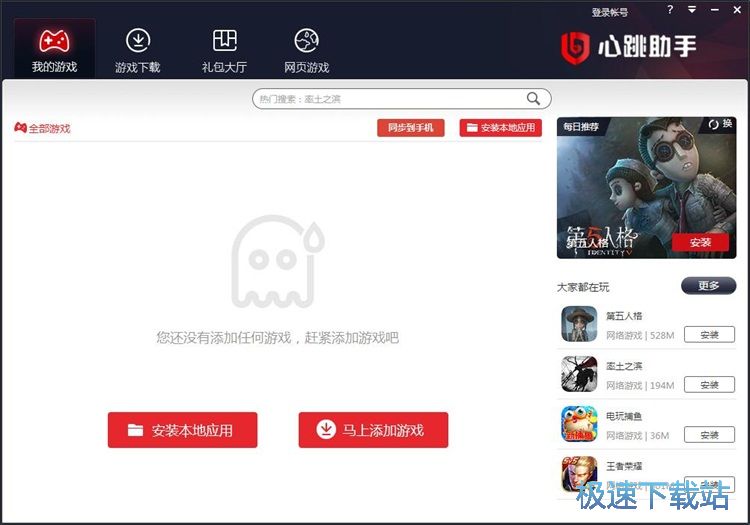Screen dimensions: 750x525
Task: Switch to 游戏下载 tab
Action: tap(138, 51)
